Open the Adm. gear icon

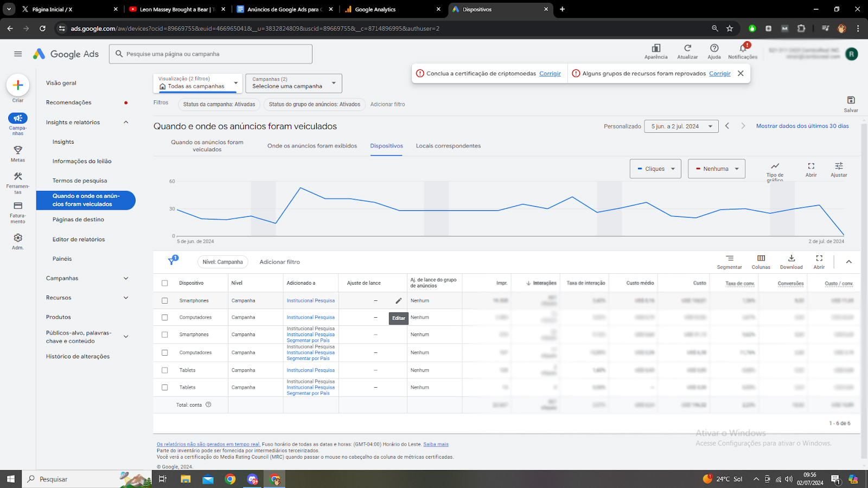18,238
